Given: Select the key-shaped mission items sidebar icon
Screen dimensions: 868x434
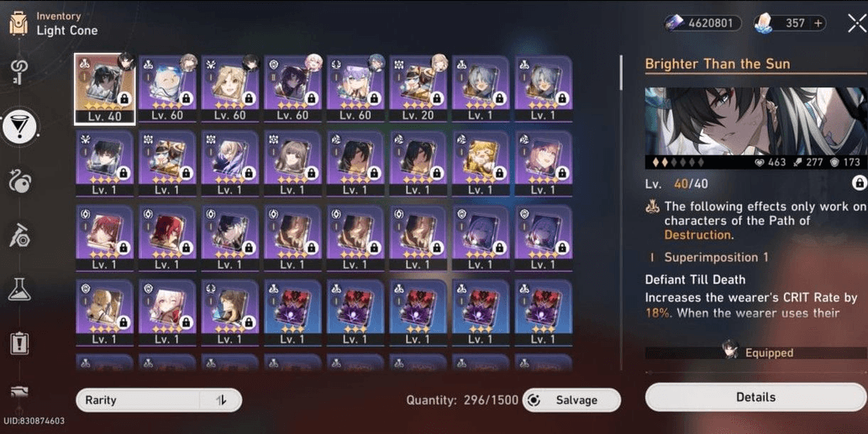Looking at the screenshot, I should 20,72.
